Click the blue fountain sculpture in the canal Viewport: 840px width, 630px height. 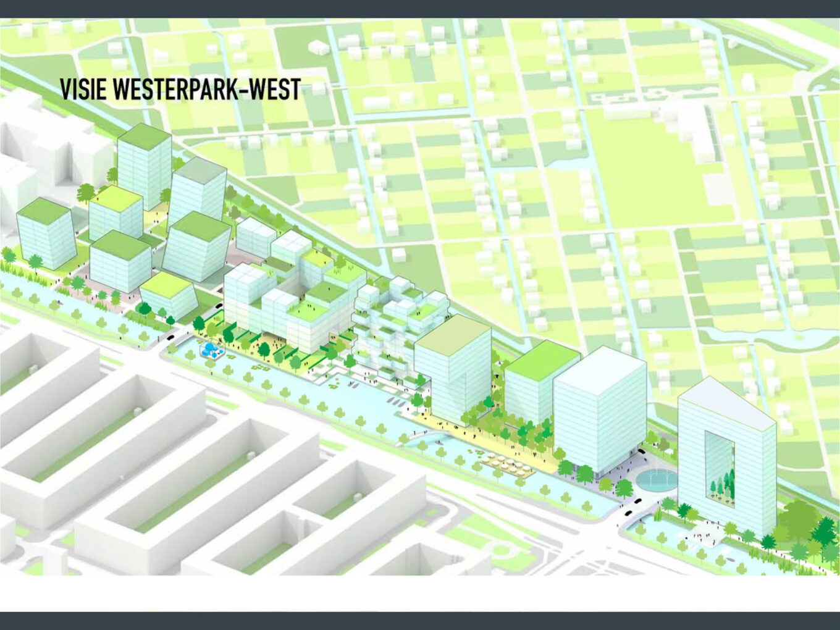point(211,351)
